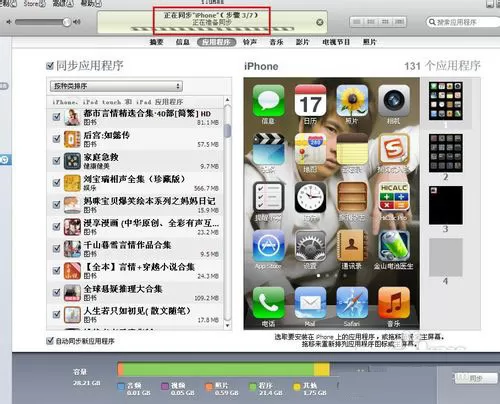Click the Reminders checklist icon
The height and width of the screenshot is (404, 500).
click(268, 197)
